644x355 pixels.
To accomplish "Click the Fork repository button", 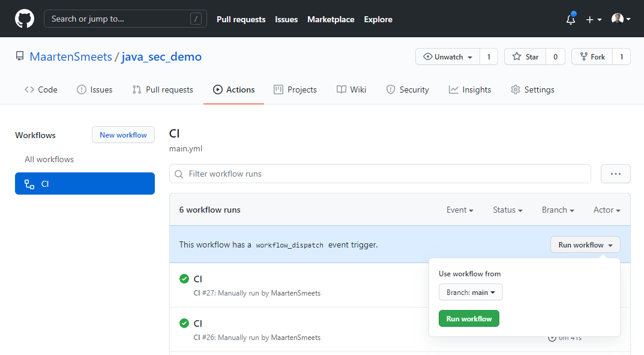I will (592, 57).
